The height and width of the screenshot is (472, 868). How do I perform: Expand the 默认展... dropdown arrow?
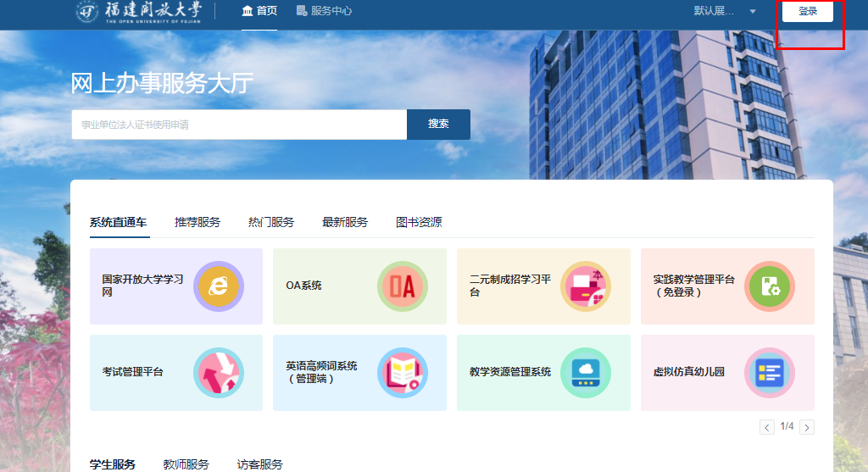753,12
